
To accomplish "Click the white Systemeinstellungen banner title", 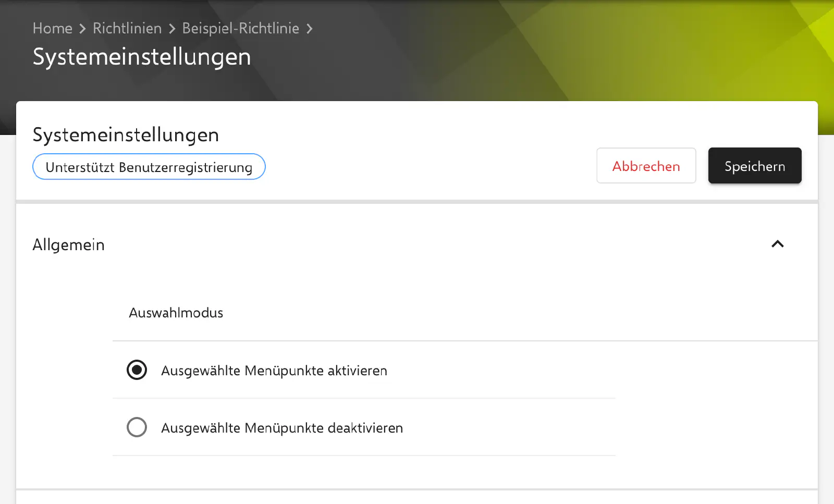I will (142, 56).
